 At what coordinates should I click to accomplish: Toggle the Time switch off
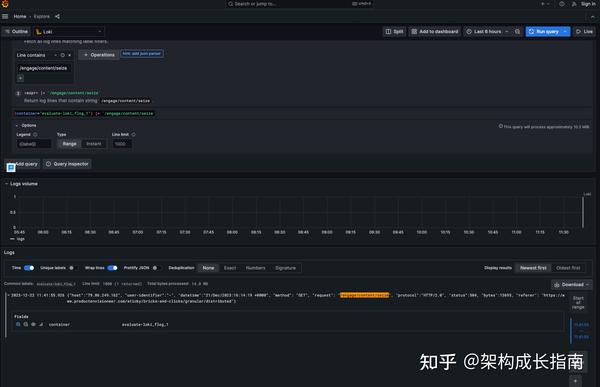(29, 268)
